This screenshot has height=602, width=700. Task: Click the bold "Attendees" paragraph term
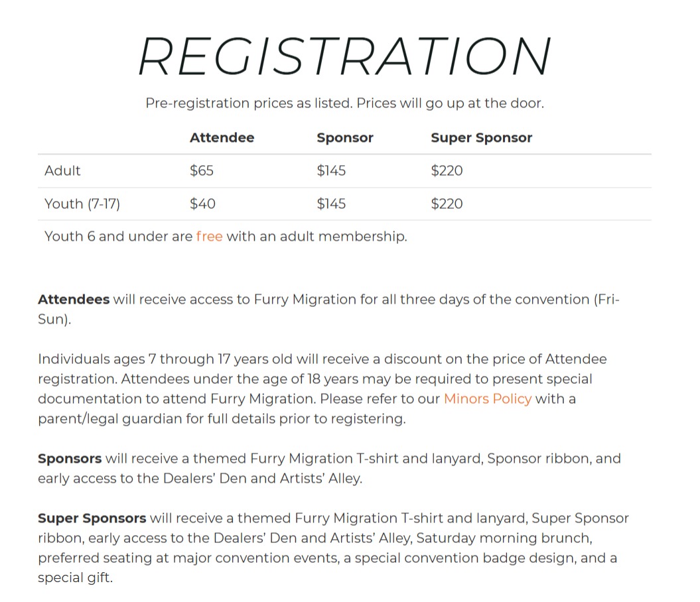74,299
